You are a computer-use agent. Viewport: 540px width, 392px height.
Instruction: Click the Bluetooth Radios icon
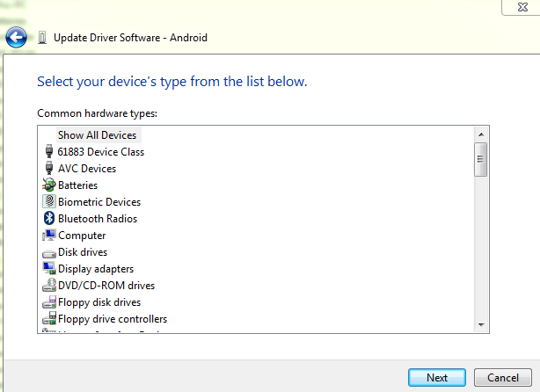click(48, 219)
